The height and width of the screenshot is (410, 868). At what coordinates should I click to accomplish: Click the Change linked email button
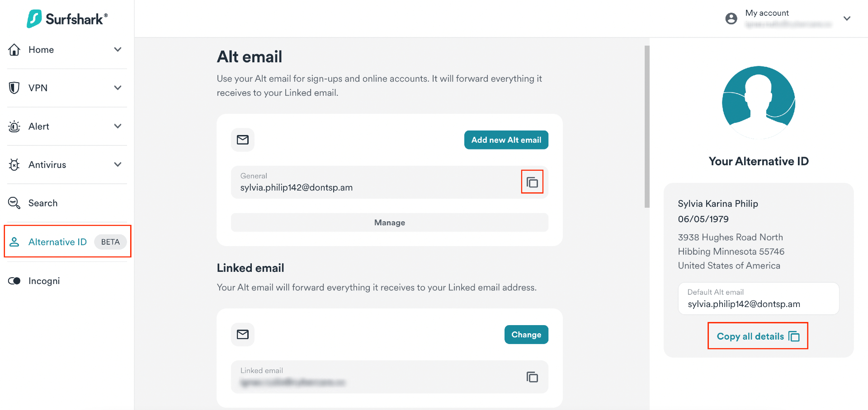point(526,335)
